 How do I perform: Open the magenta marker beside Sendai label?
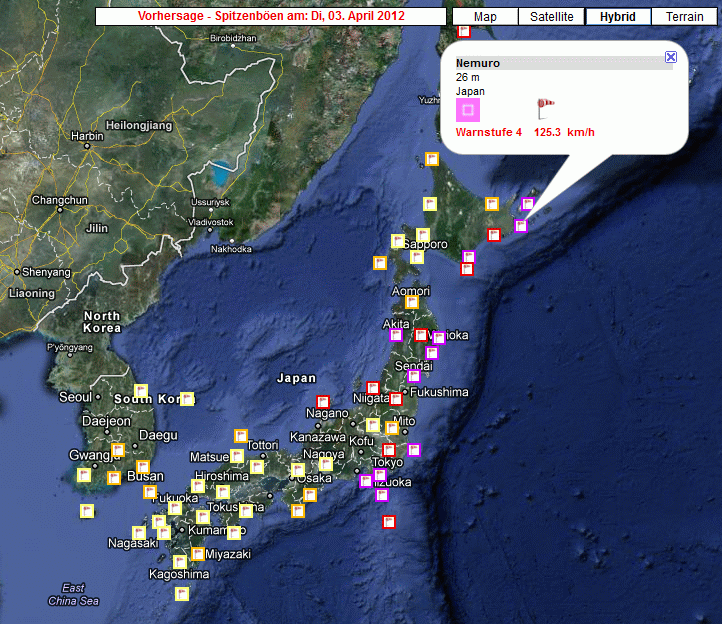click(414, 376)
